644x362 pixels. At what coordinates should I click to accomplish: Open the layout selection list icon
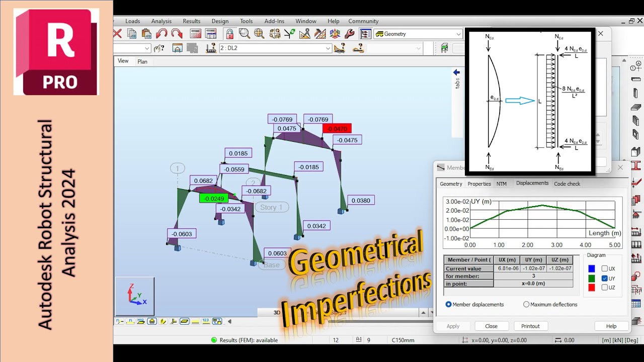point(366,34)
